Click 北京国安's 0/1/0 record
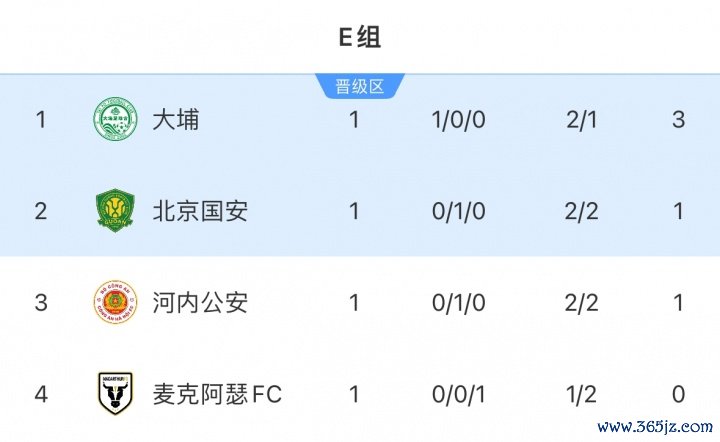 click(458, 212)
